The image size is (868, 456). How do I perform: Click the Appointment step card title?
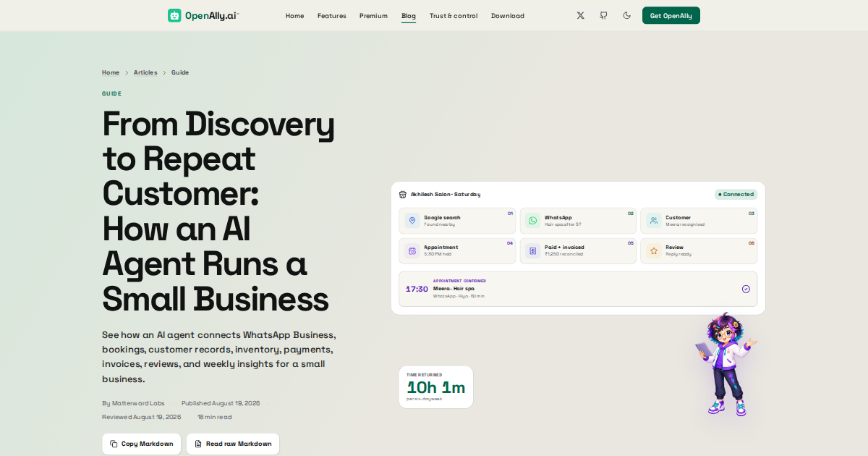(x=441, y=247)
